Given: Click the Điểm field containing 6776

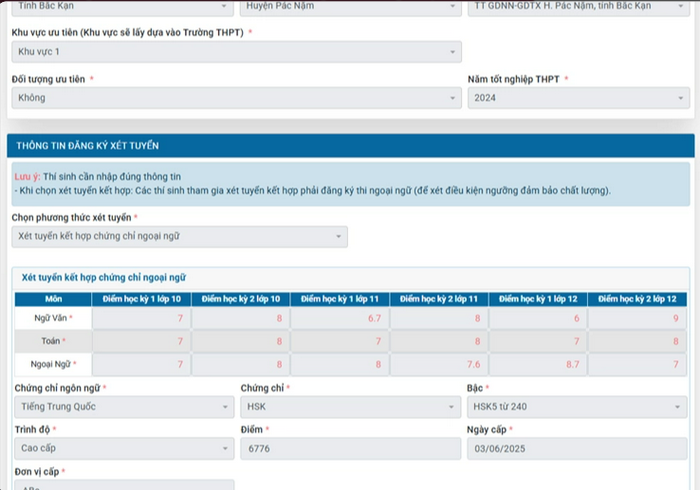Looking at the screenshot, I should [349, 449].
